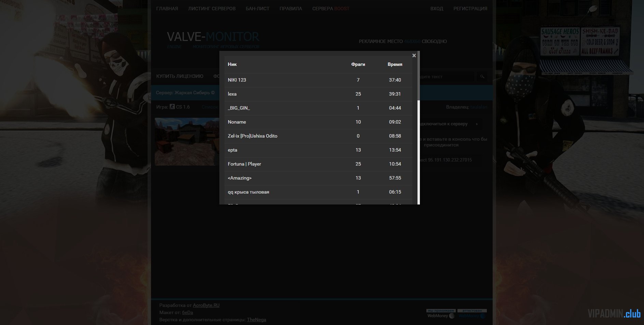
Task: Go to БАН-ЛИСТ page
Action: pos(258,9)
